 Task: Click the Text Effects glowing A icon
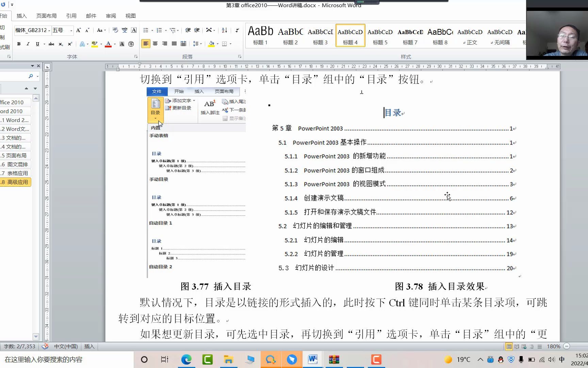(82, 44)
